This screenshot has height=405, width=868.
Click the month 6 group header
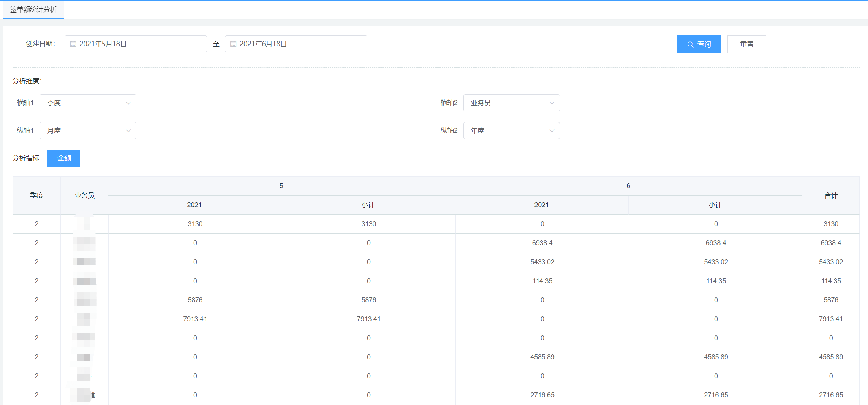pos(628,186)
